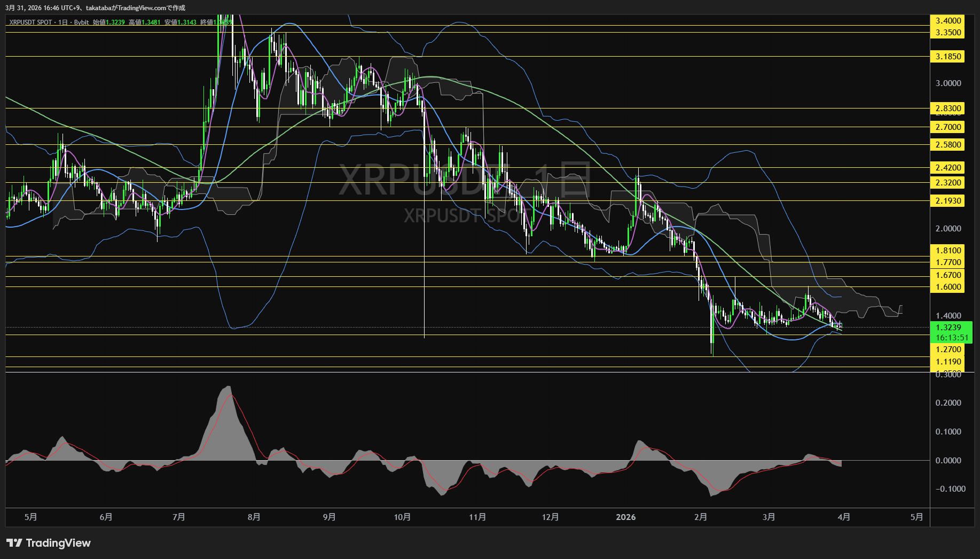Click the 0.0000 level on the indicator scale
Image resolution: width=980 pixels, height=559 pixels.
948,461
